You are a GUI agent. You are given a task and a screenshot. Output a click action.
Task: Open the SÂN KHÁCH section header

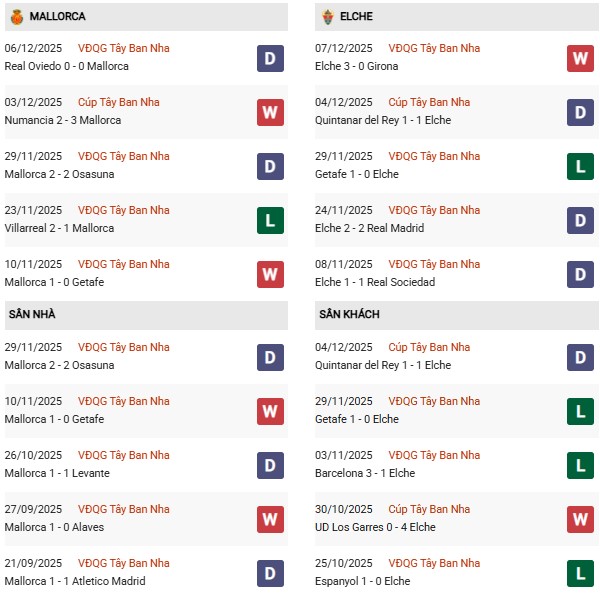tap(349, 314)
